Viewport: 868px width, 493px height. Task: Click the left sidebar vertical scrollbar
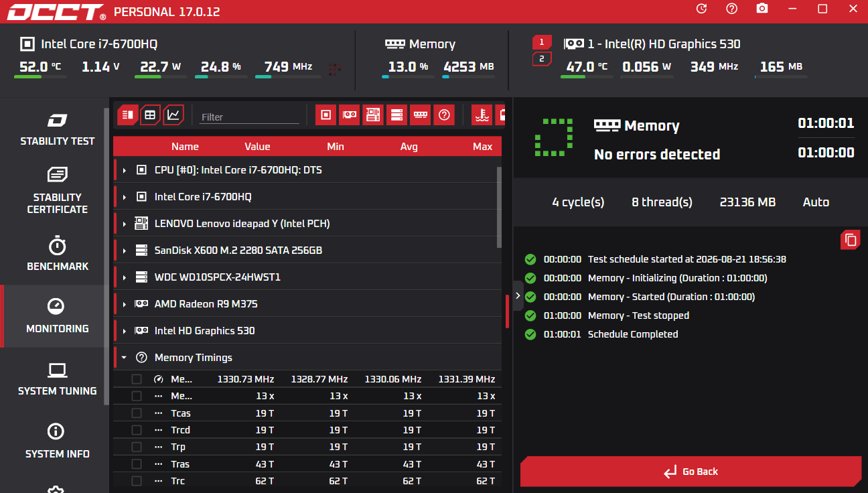pos(106,257)
